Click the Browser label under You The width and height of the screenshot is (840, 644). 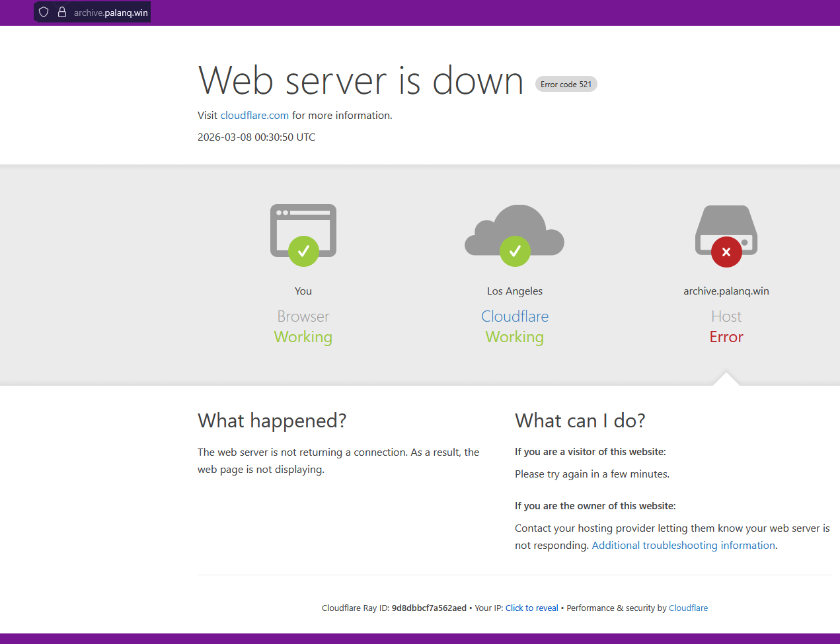(303, 316)
